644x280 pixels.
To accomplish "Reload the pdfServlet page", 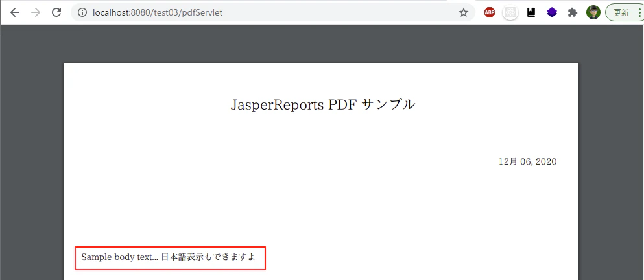I will point(56,12).
